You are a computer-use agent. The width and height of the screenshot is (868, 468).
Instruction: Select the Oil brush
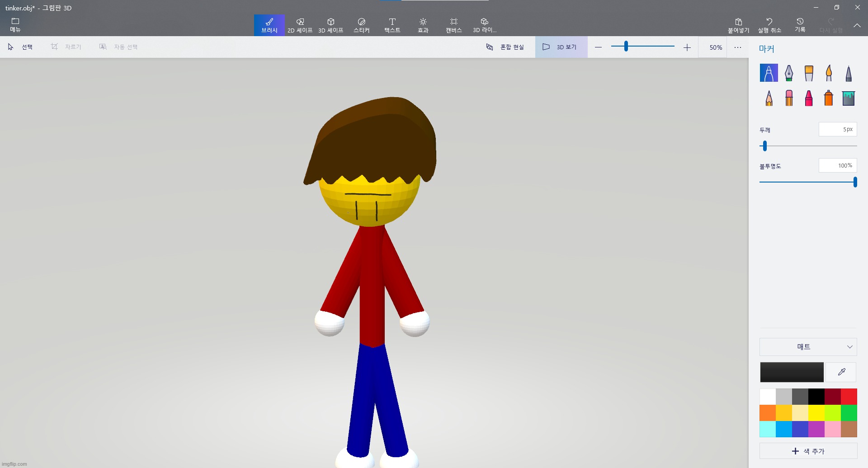click(x=809, y=73)
